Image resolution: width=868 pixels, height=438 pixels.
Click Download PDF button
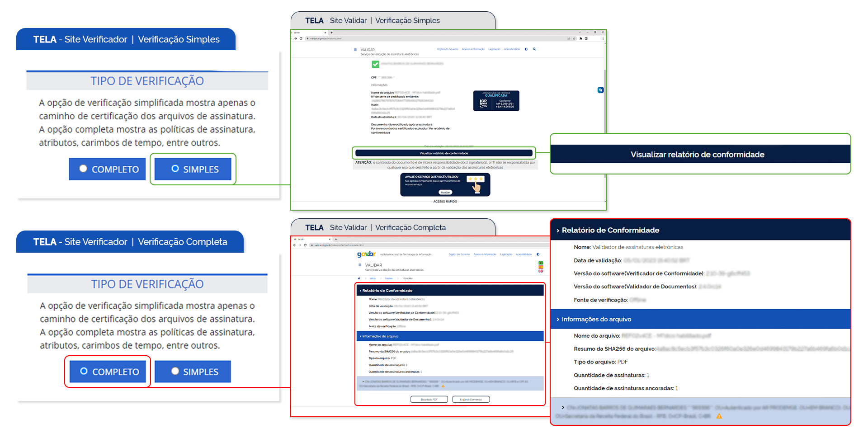click(429, 400)
